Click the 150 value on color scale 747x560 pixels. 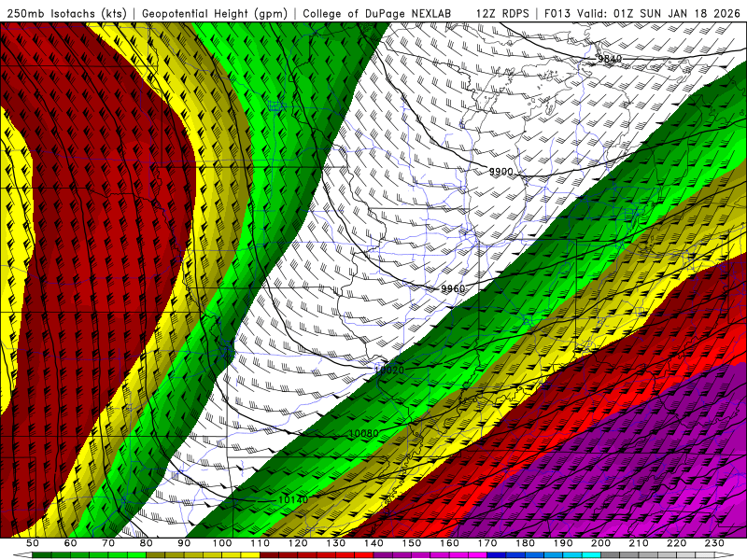point(411,543)
